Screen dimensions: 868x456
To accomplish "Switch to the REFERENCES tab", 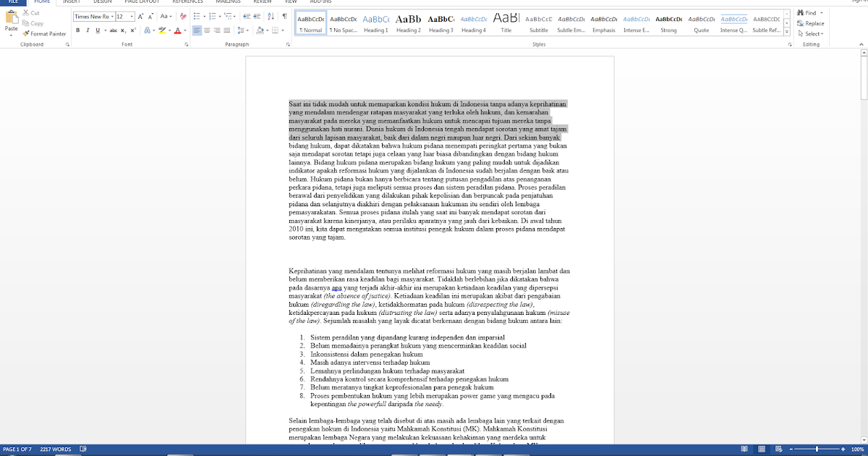I will coord(187,2).
